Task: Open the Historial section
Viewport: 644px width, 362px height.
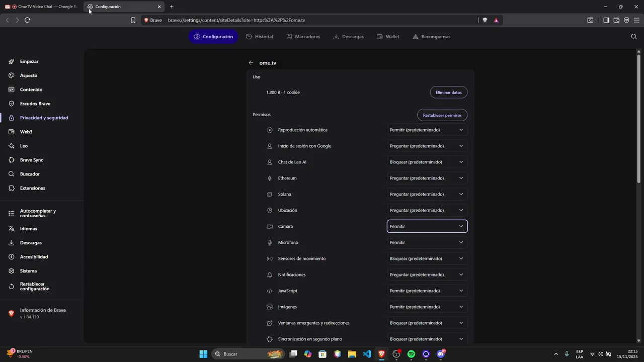Action: (x=260, y=37)
